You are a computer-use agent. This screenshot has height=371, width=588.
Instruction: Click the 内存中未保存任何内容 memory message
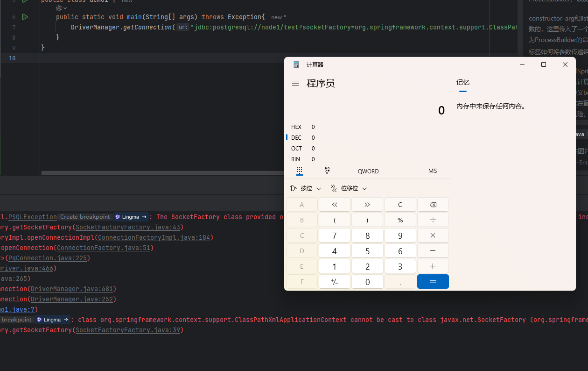pyautogui.click(x=491, y=106)
